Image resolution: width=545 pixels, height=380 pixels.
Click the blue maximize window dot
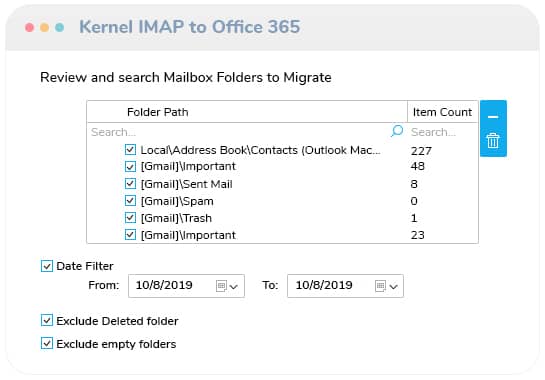59,27
